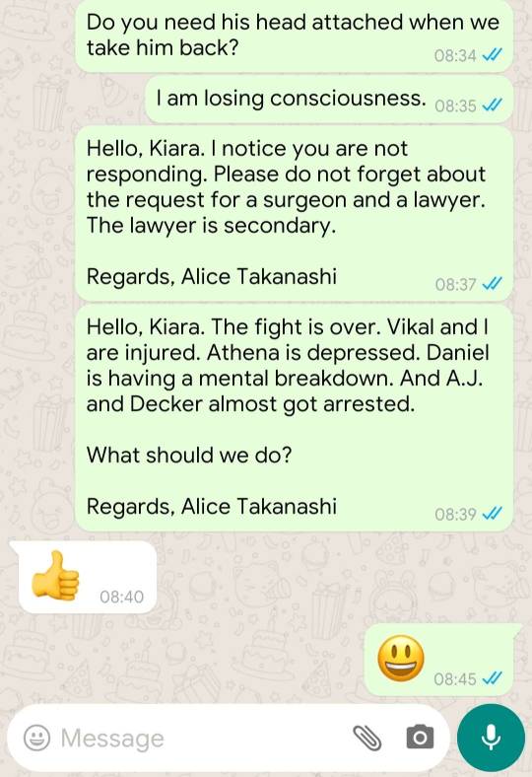Select the surgeon and lawyer request message

point(294,214)
